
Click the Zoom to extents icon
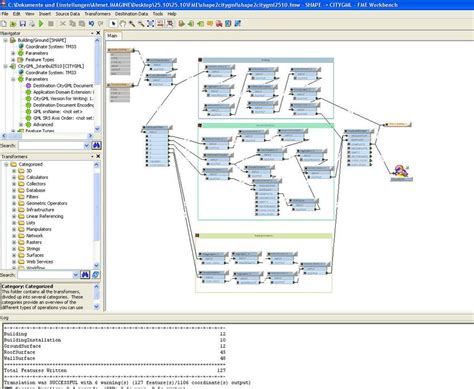tap(151, 23)
